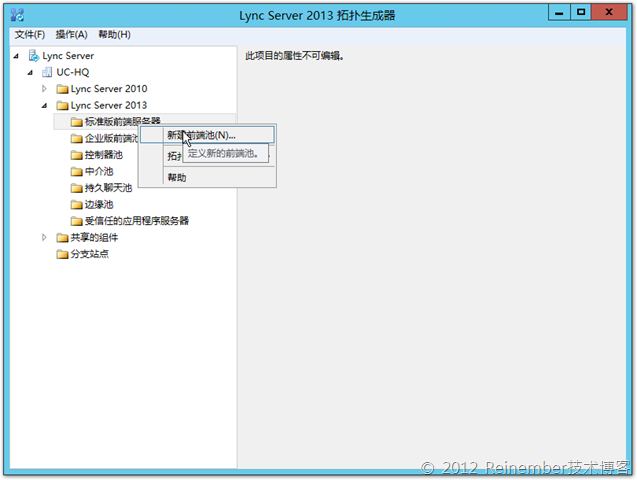The height and width of the screenshot is (480, 637).
Task: Expand the Lync Server 2010 folder
Action: tap(44, 89)
